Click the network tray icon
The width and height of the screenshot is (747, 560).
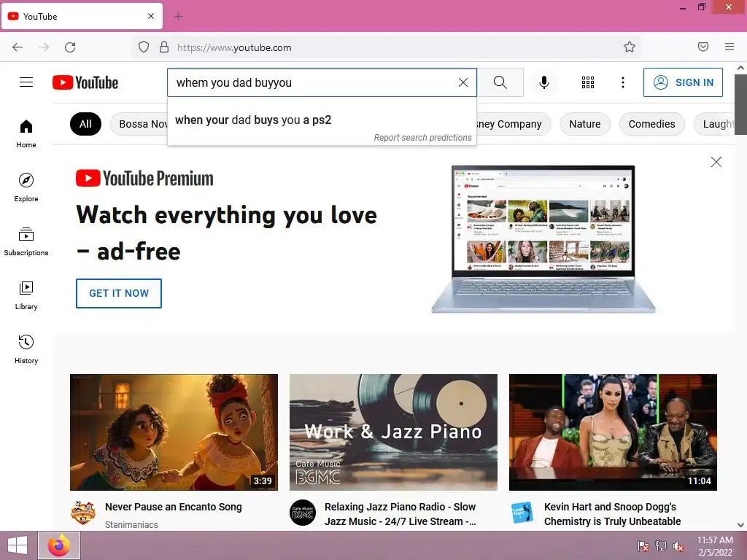coord(661,546)
